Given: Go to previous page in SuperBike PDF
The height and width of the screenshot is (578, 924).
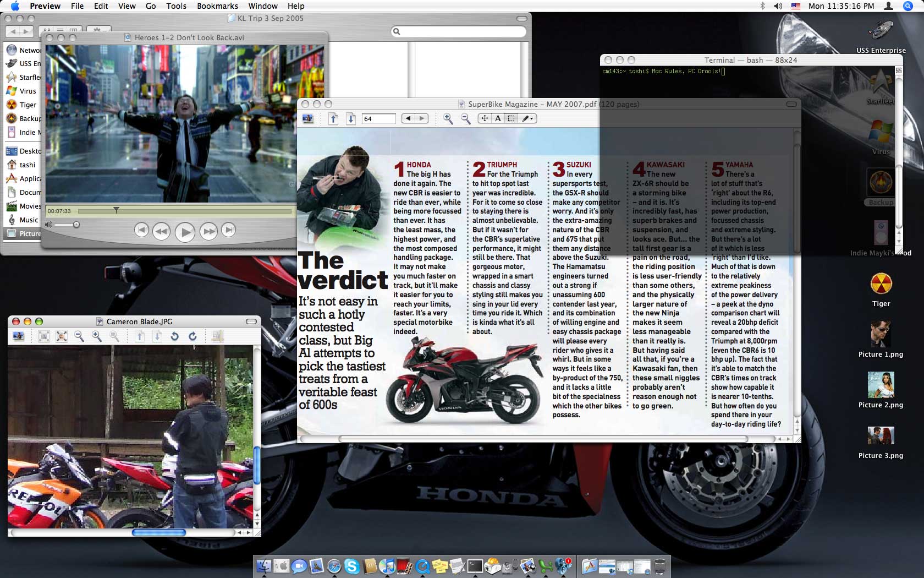Looking at the screenshot, I should [333, 118].
